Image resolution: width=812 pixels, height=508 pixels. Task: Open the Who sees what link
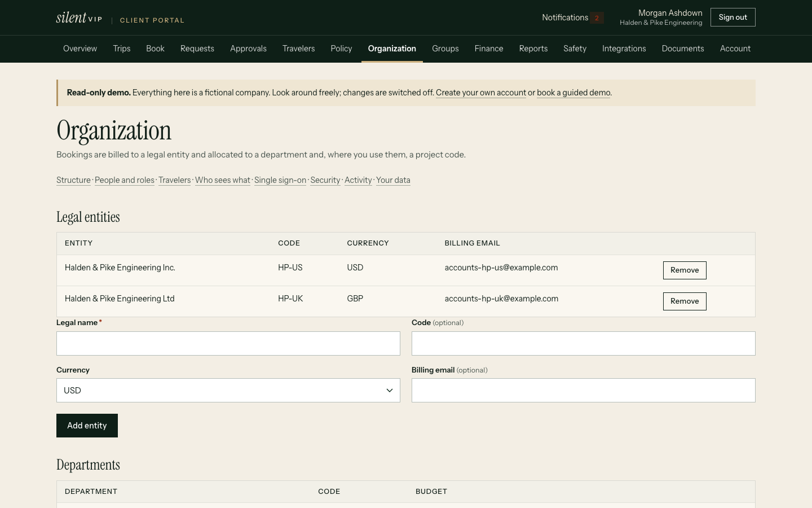223,180
